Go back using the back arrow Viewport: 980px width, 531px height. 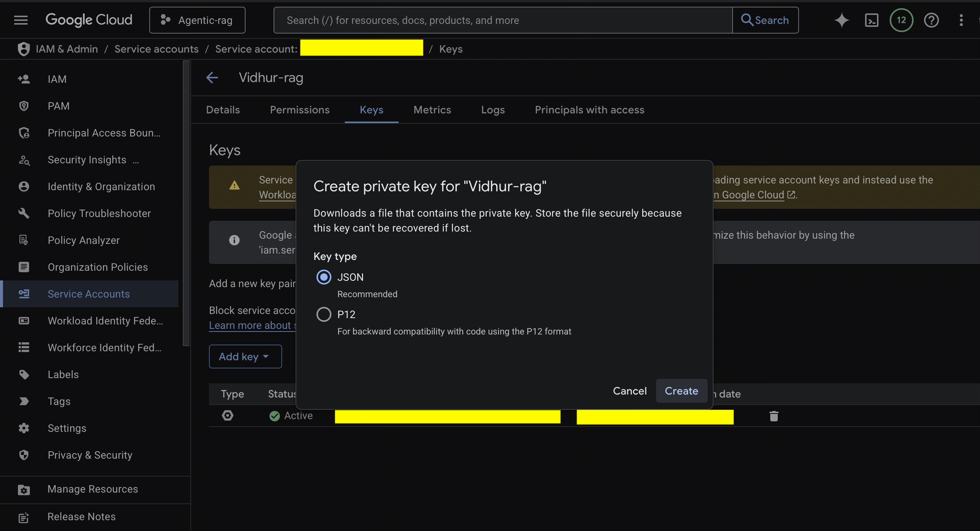(x=212, y=78)
